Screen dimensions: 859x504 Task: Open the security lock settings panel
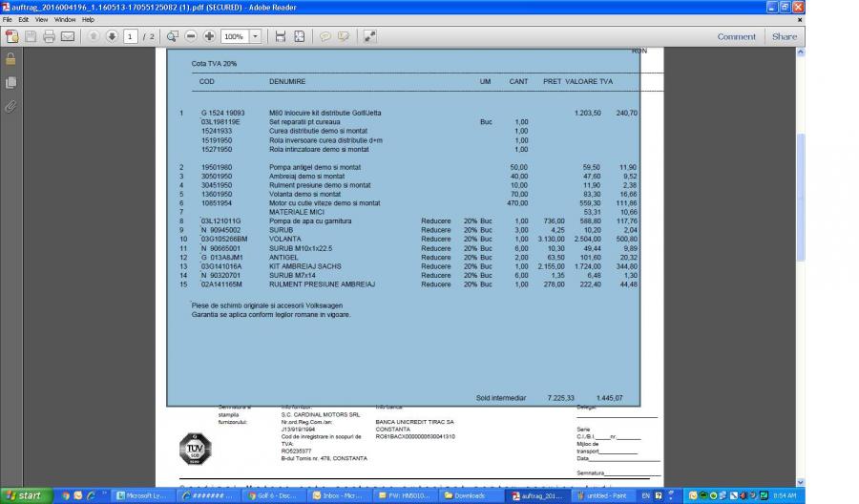11,58
